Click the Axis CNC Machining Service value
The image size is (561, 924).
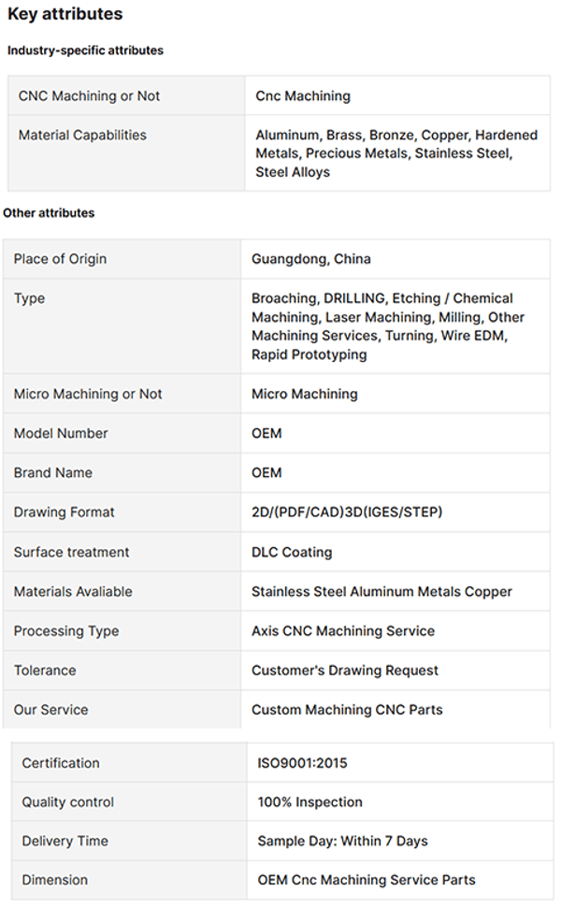pyautogui.click(x=343, y=630)
